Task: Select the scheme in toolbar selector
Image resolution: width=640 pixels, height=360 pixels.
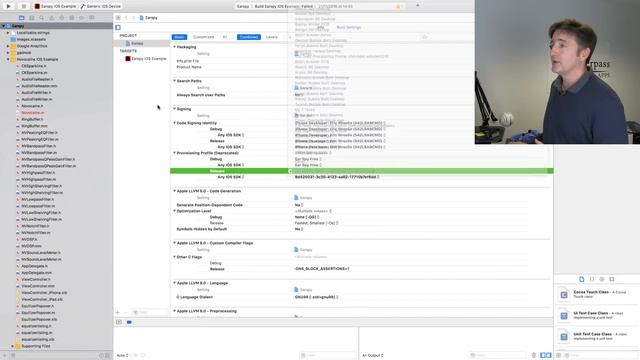Action: click(x=56, y=7)
